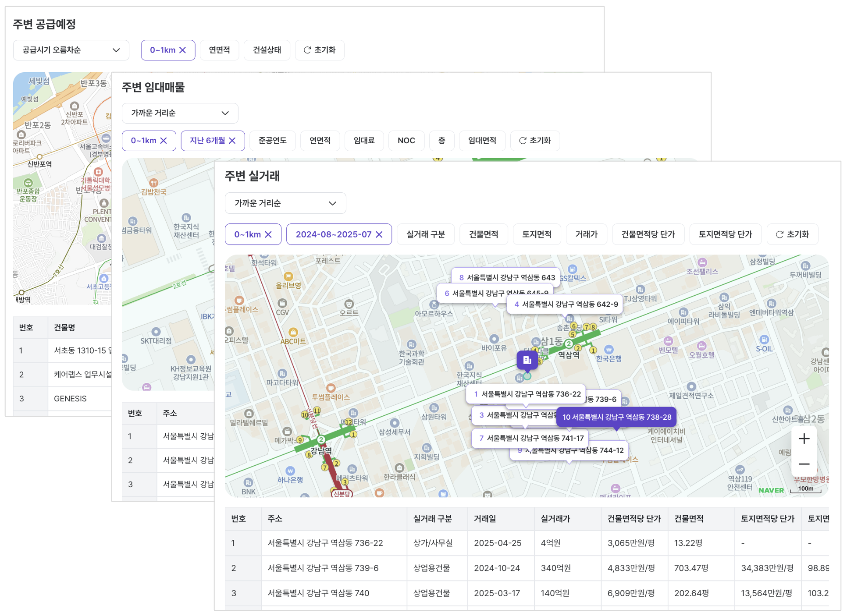The image size is (847, 616).
Task: Open the 실거래 구분 filter
Action: pyautogui.click(x=425, y=234)
